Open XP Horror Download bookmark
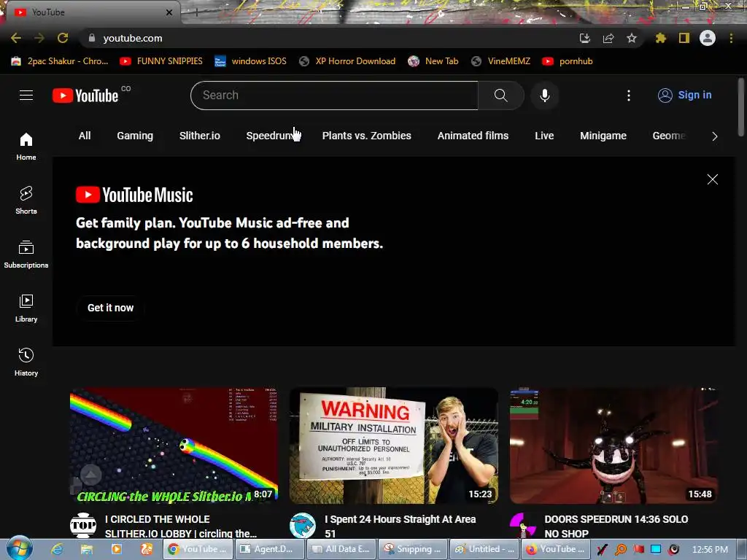Image resolution: width=747 pixels, height=560 pixels. pyautogui.click(x=347, y=61)
